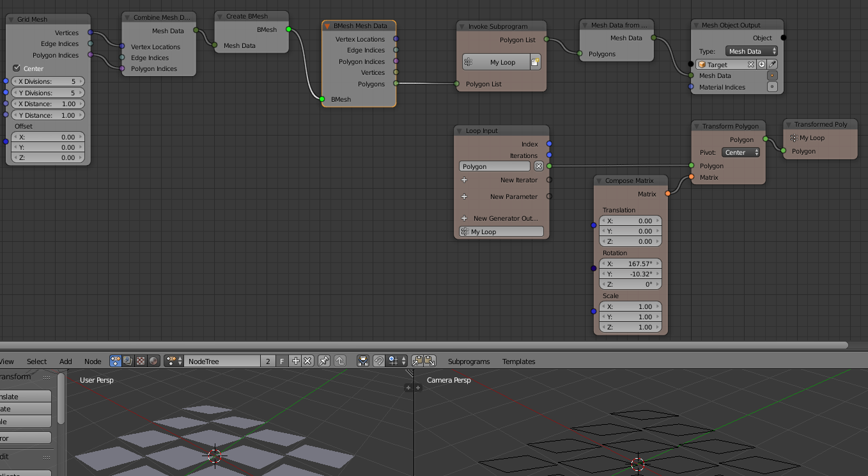Open the Type dropdown showing Mesh Data
The height and width of the screenshot is (476, 868).
tap(752, 51)
